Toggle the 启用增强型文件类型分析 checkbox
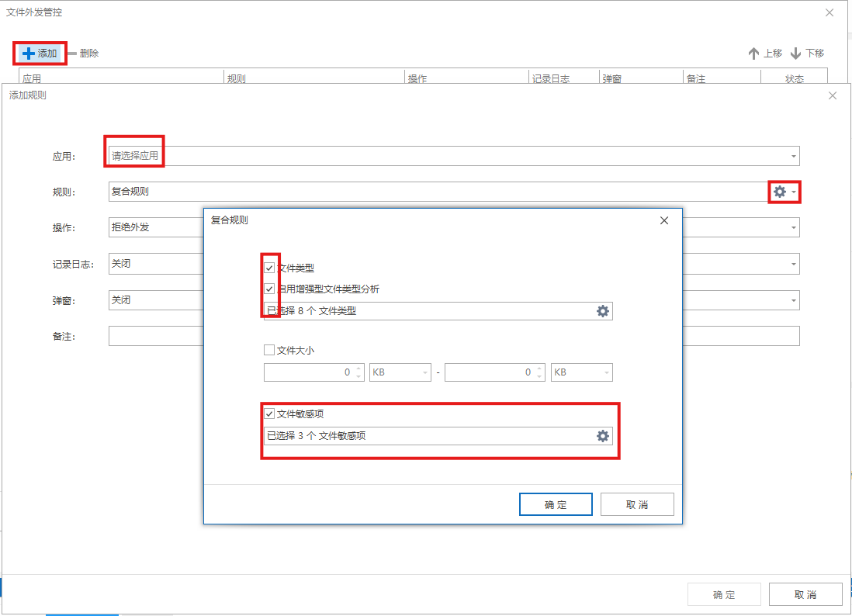The height and width of the screenshot is (616, 852). [270, 289]
